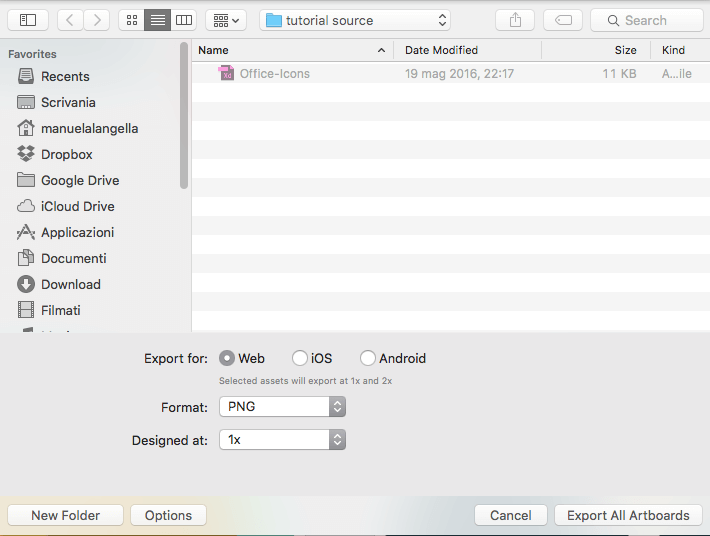
Task: Select Android export radio button
Action: pos(367,358)
